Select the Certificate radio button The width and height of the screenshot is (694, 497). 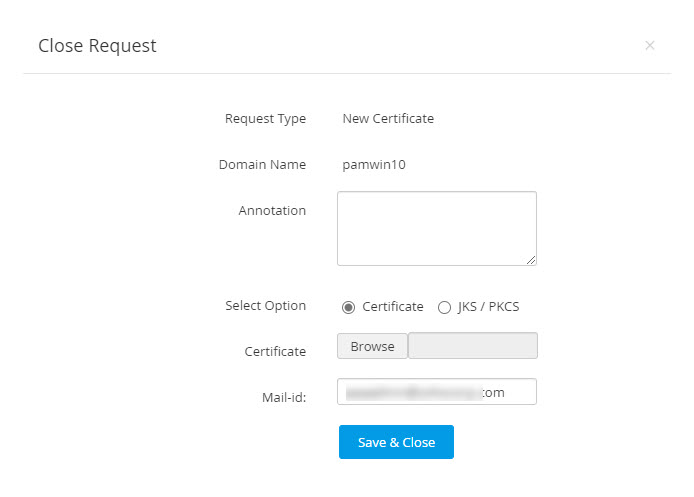point(348,307)
